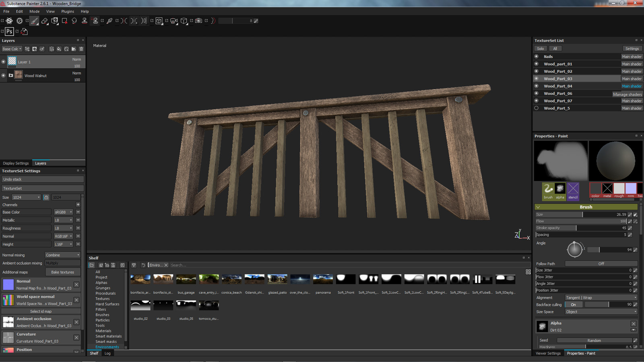Click the Solo button in TextureSet List

pos(540,49)
